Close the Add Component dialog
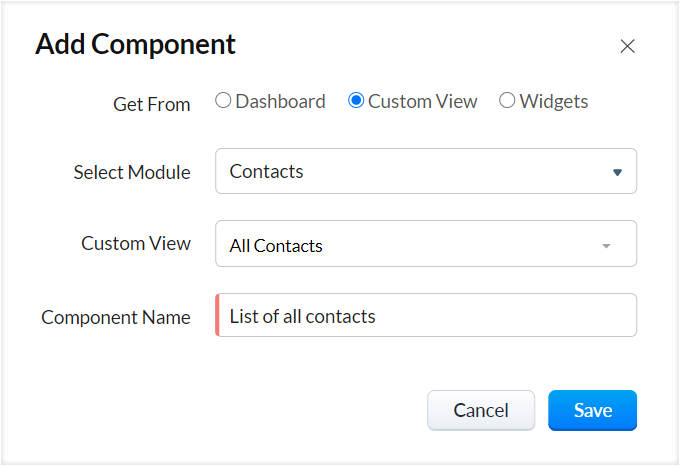 tap(627, 46)
